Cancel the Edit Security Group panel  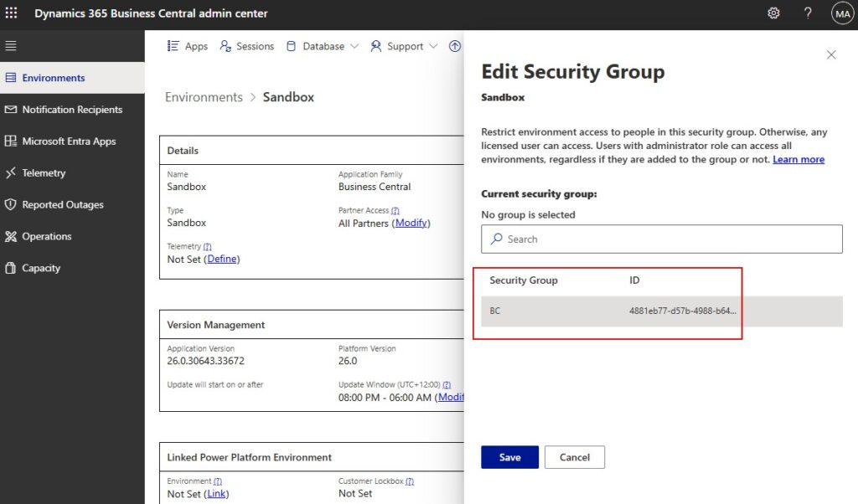575,457
